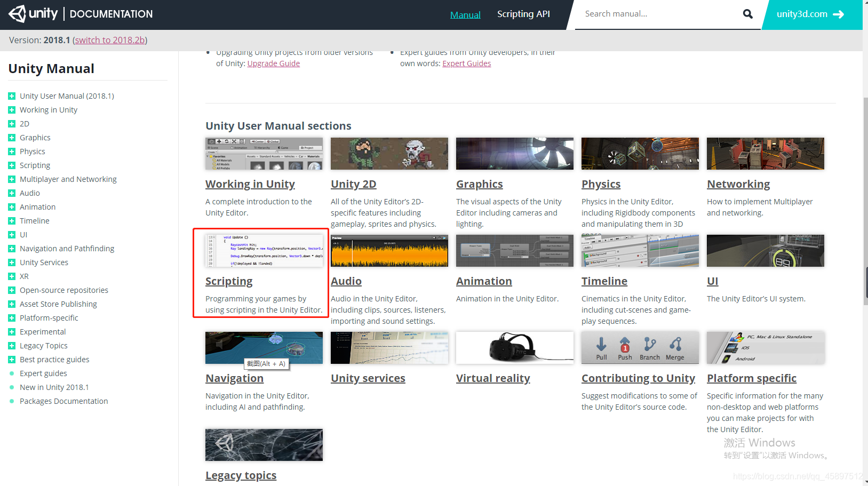Open Expert guides sidebar entry
This screenshot has width=868, height=486.
pyautogui.click(x=43, y=373)
